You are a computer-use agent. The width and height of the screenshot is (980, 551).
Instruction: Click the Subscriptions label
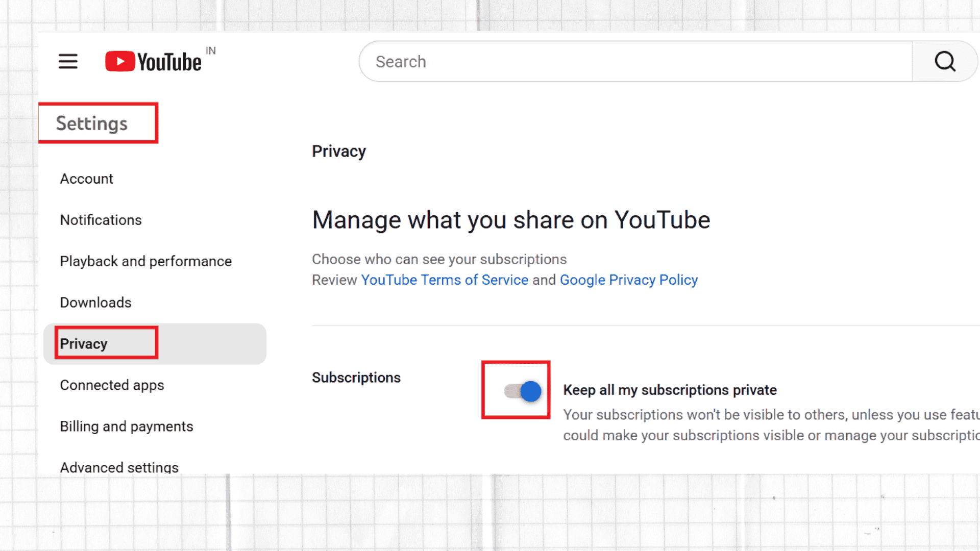tap(356, 378)
